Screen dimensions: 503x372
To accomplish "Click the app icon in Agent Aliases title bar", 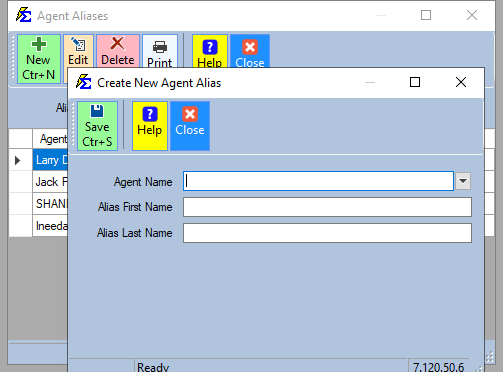I will click(23, 15).
